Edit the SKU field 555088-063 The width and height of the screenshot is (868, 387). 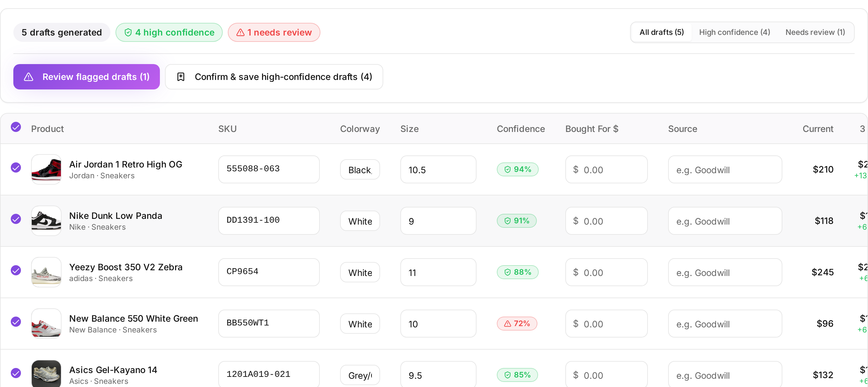[x=269, y=169]
